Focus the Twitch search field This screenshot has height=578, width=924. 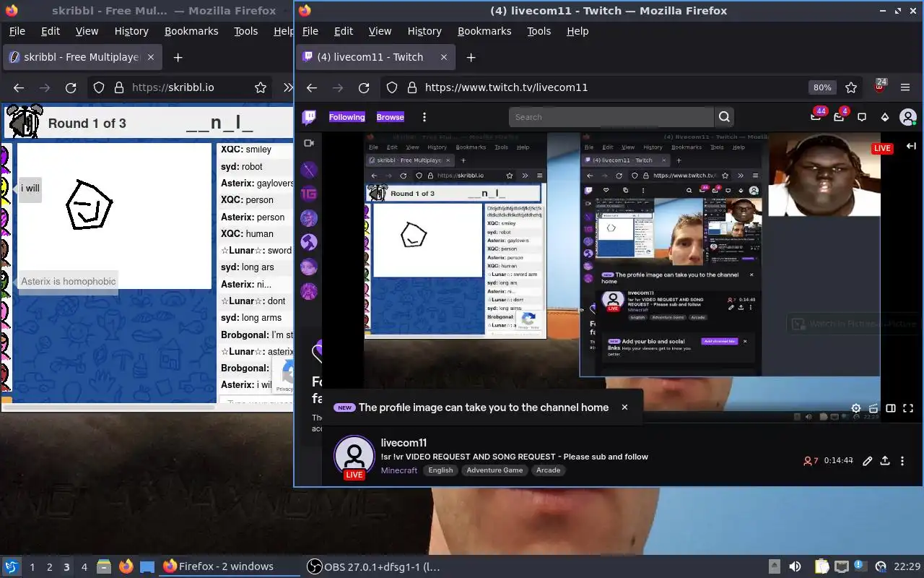click(611, 117)
